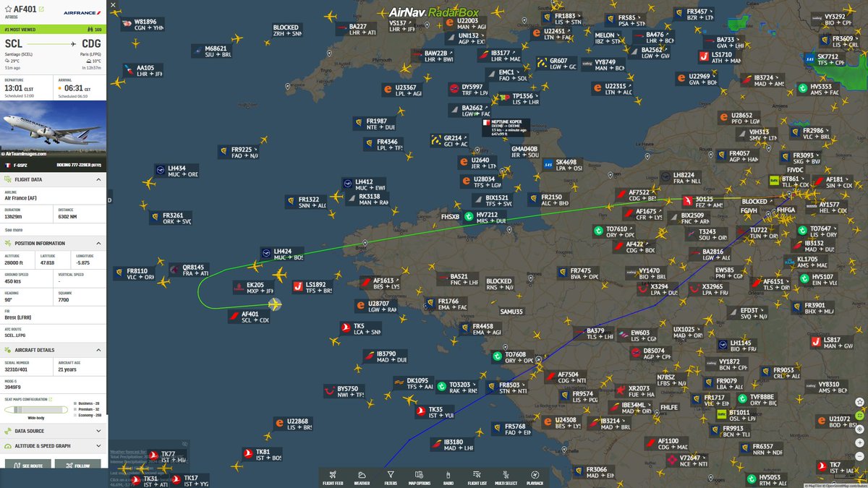The image size is (868, 488).
Task: Select flight FR3261 ORK label
Action: (172, 218)
